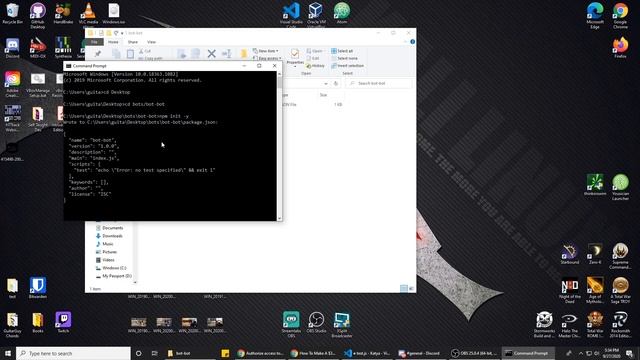Select the Bitwarden desktop icon

click(x=38, y=288)
